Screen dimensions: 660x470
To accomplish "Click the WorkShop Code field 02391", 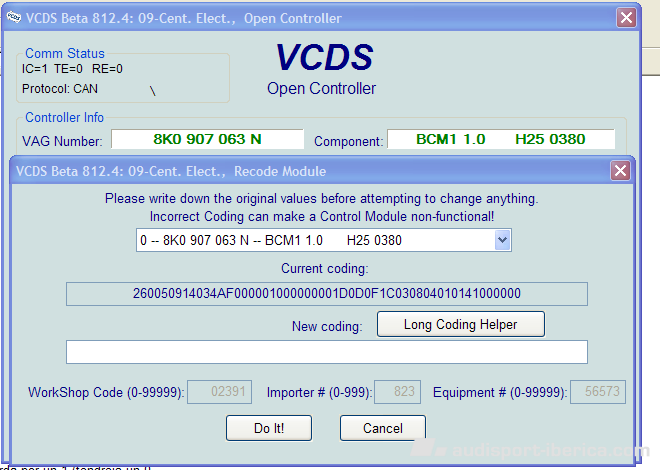I will click(x=219, y=392).
